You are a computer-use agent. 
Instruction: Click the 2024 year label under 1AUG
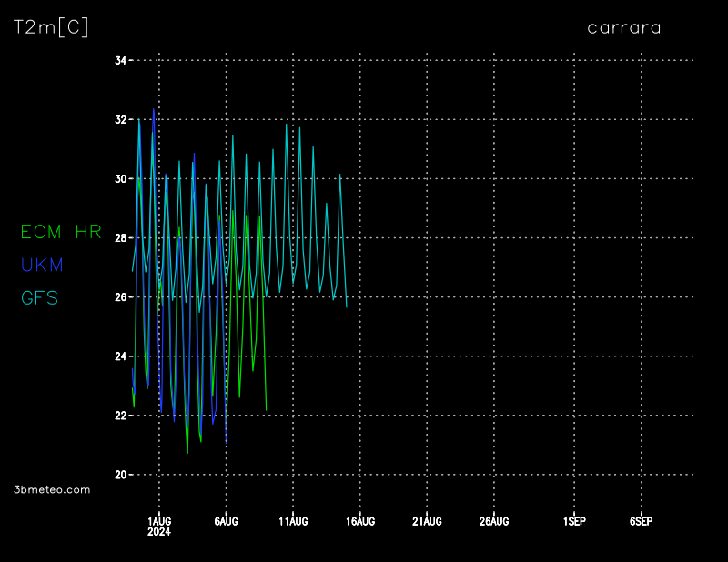[159, 532]
